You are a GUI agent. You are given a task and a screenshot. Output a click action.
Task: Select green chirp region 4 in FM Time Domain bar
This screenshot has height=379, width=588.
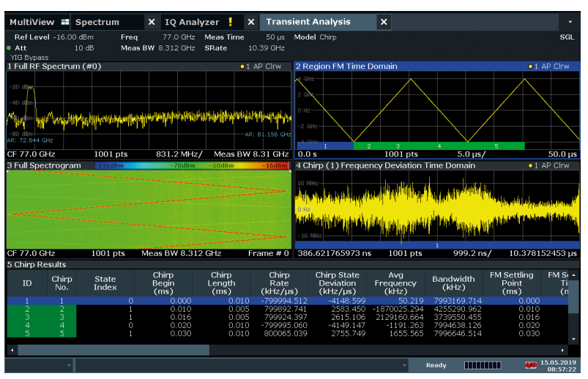(439, 146)
